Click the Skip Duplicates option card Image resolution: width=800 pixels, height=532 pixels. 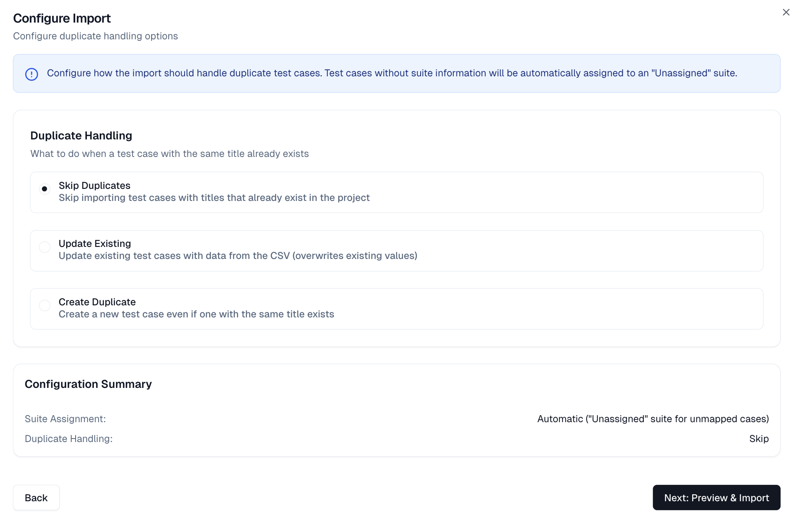click(396, 192)
